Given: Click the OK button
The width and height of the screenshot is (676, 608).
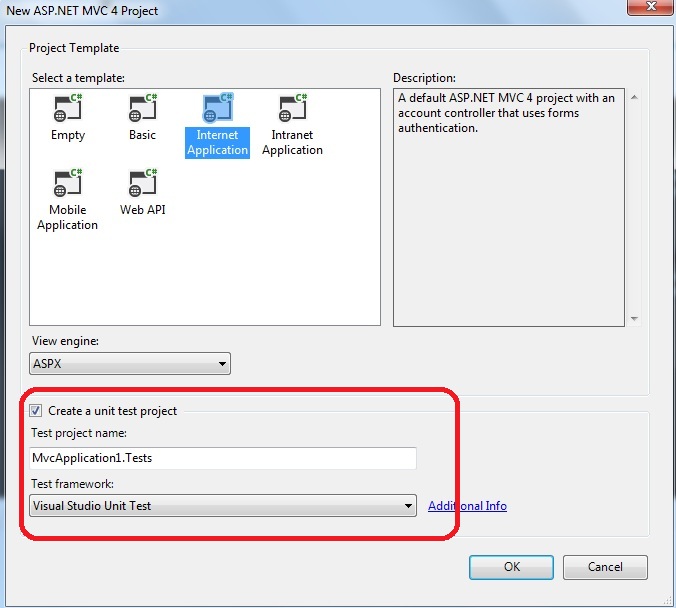Looking at the screenshot, I should coord(511,567).
